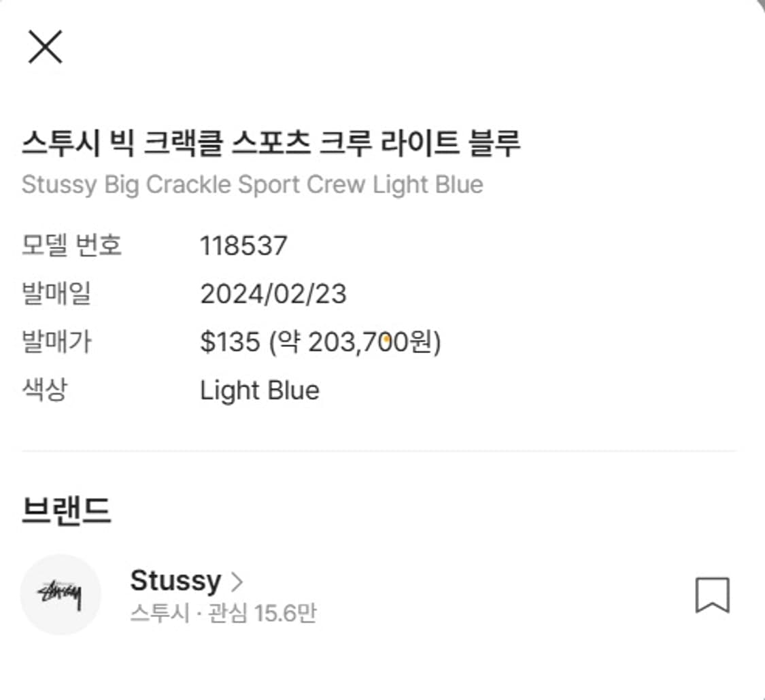The width and height of the screenshot is (765, 700).
Task: Open the Stussy brand link
Action: click(175, 581)
